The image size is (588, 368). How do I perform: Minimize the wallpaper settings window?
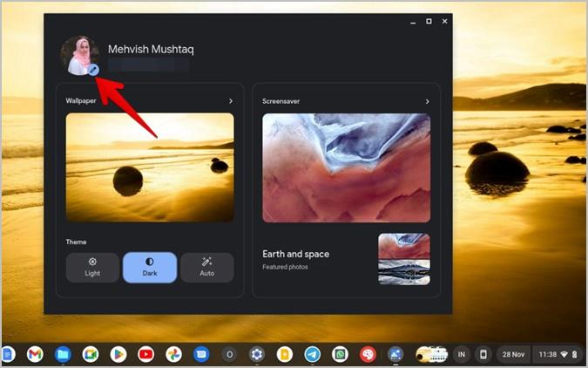[413, 23]
